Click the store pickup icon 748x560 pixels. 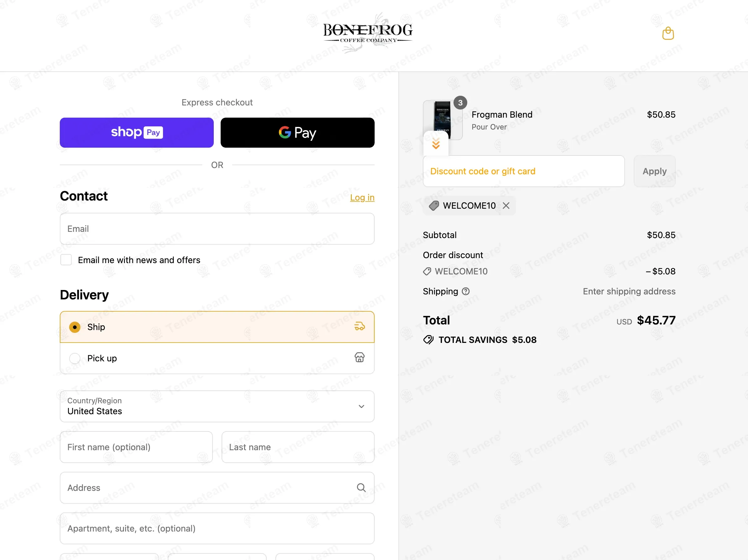360,358
